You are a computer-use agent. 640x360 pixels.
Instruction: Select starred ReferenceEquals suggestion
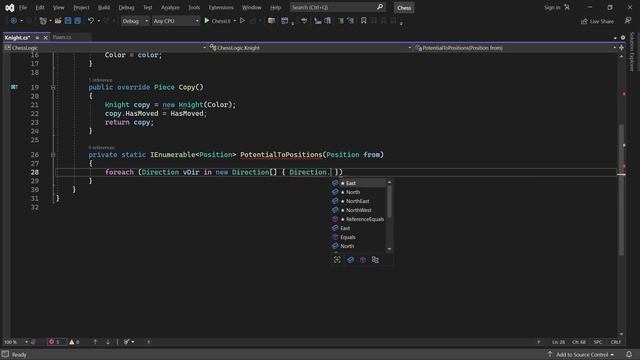358,219
